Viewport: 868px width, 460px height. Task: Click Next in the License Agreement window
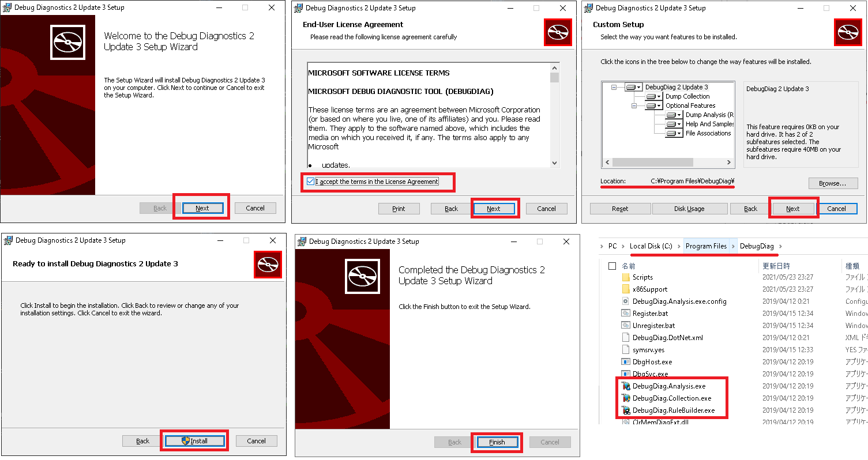coord(494,209)
